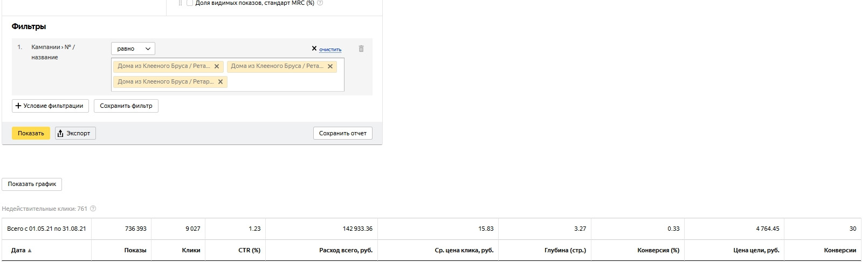Click the Конверсии column header
This screenshot has width=868, height=262.
point(840,250)
